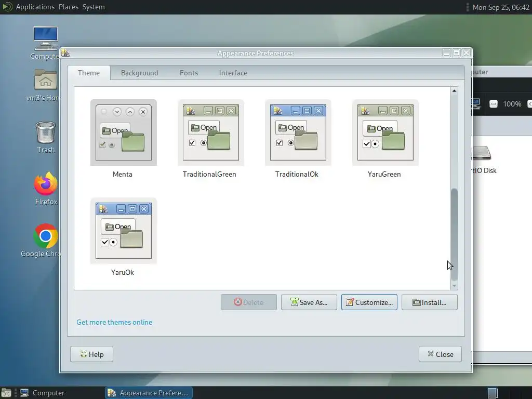Click the clock Mon Sep 25, 06:42
This screenshot has height=399, width=532.
pos(501,7)
